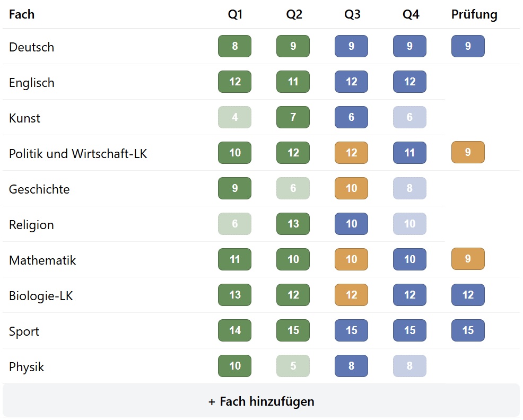Click the orange Politik und Wirtschaft-LK Q3 grade
523x420 pixels.
(x=351, y=153)
